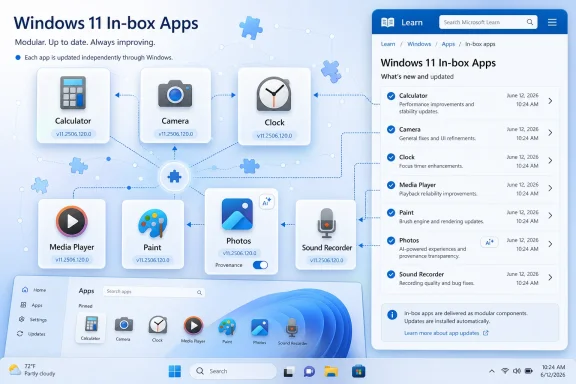Open Task View on the taskbar
This screenshot has height=384, width=576.
click(289, 372)
